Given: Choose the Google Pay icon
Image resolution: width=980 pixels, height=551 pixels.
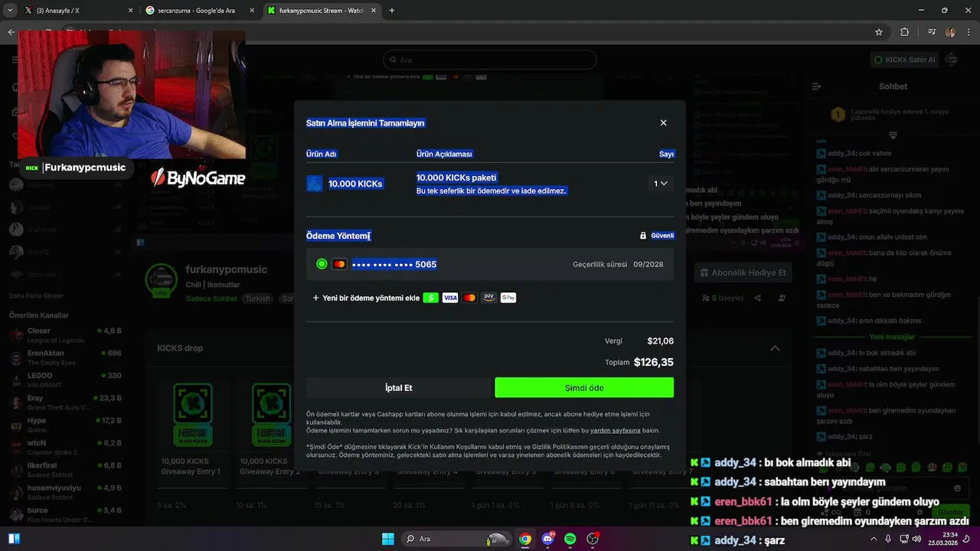Looking at the screenshot, I should point(508,298).
